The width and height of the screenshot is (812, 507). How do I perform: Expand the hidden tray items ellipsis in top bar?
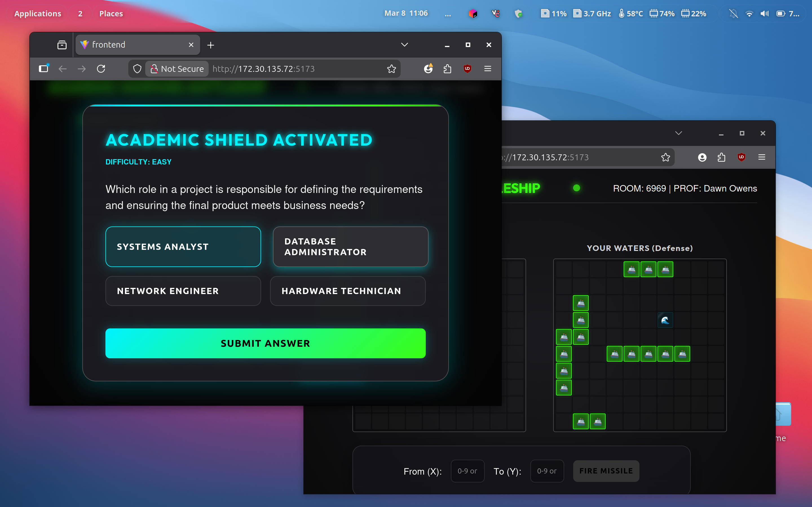pyautogui.click(x=448, y=14)
